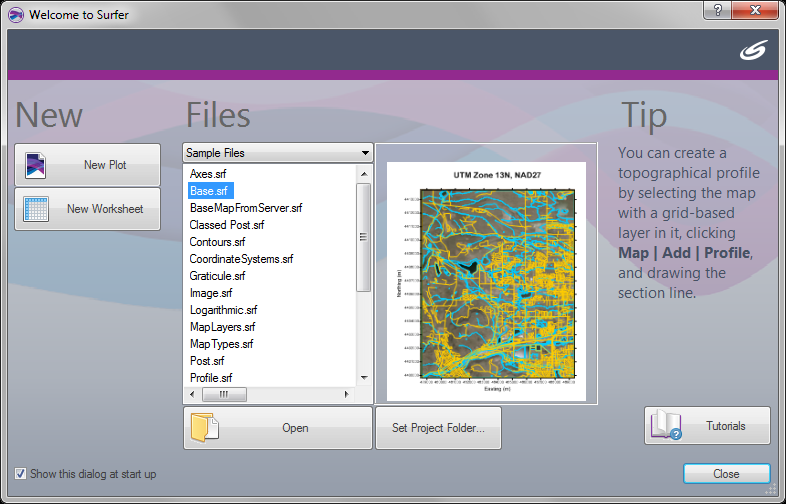Screen dimensions: 786x504
Task: Click the window X close button
Action: pos(755,10)
